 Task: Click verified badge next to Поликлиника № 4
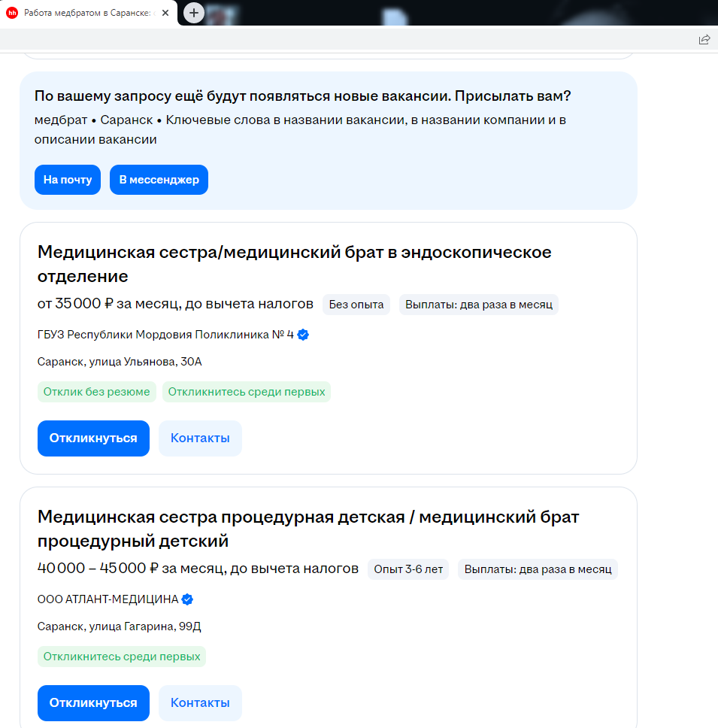click(303, 335)
